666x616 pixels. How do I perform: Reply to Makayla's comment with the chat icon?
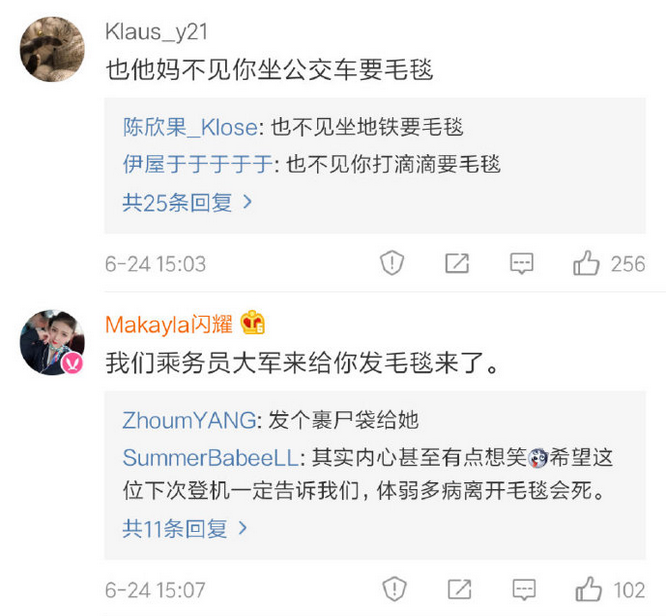coord(521,589)
